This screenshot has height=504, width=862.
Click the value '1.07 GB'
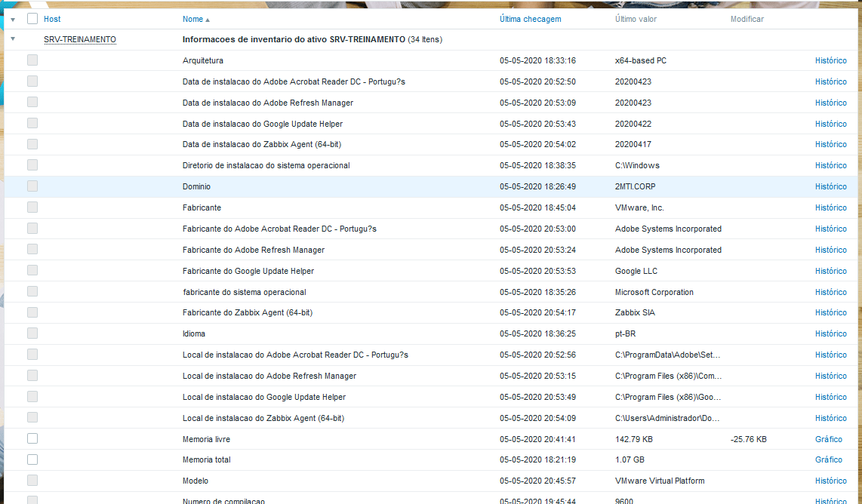point(630,459)
